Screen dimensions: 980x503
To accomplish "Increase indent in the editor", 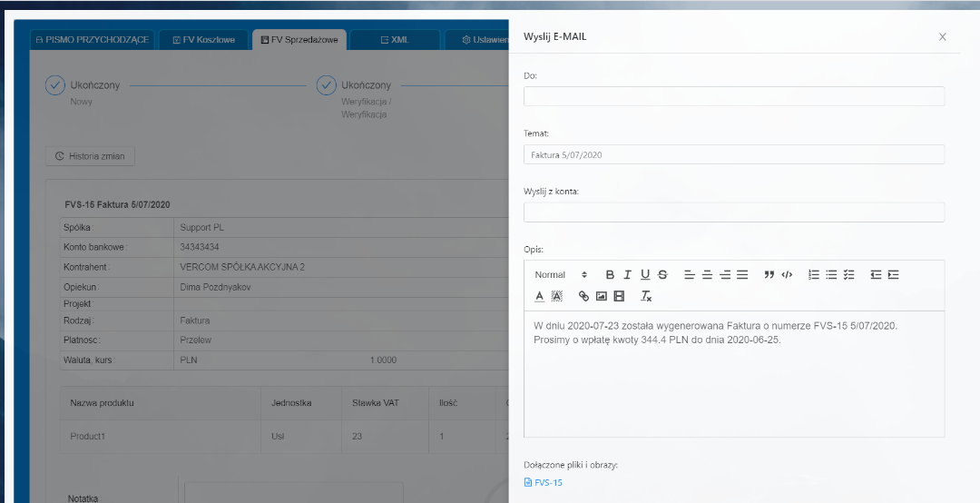I will coord(893,274).
